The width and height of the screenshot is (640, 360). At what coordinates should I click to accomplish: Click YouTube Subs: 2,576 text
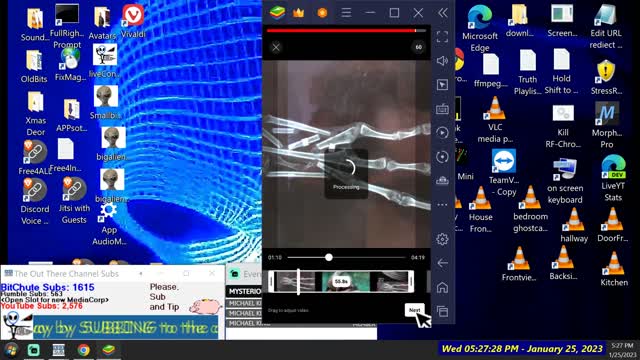[41, 306]
